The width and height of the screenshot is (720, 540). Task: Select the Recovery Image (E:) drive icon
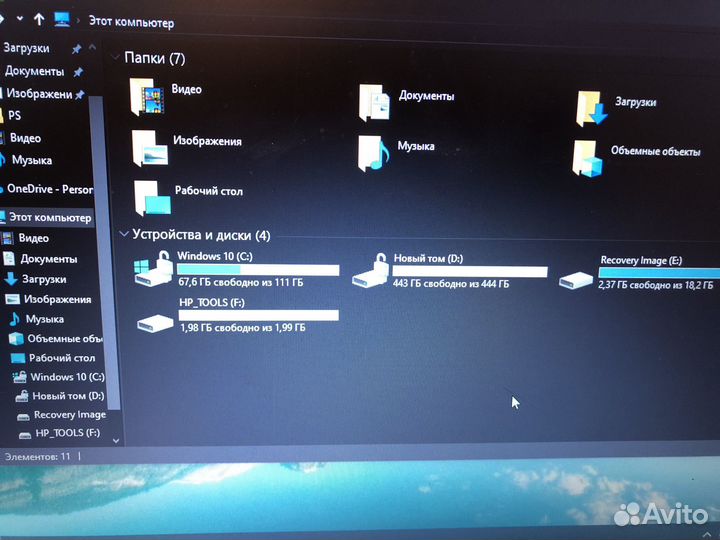[x=576, y=280]
